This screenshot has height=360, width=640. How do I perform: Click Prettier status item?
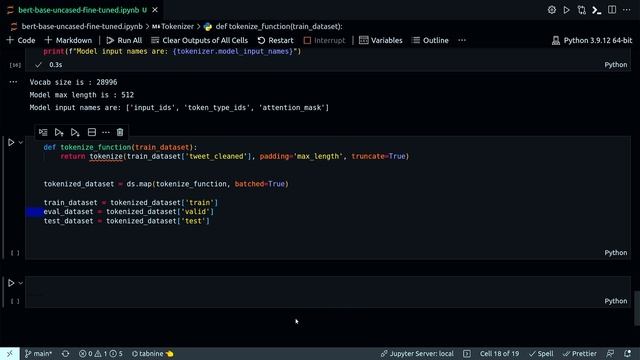tap(580, 353)
